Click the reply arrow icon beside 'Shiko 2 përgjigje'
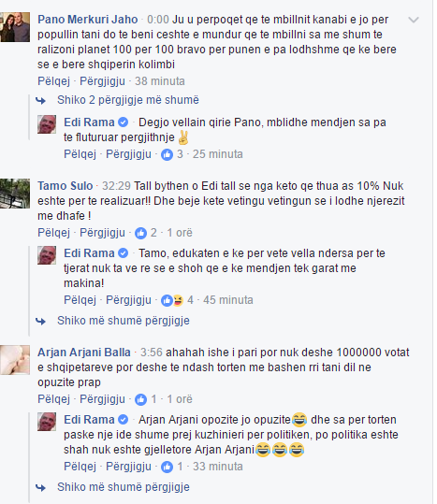Screen dimensions: 437x504 40,101
